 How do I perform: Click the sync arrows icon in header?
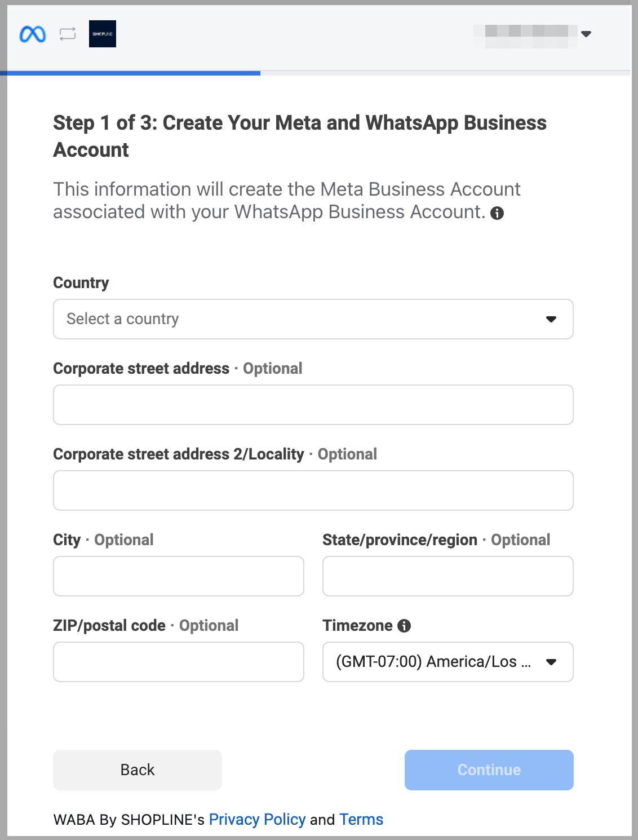[68, 34]
